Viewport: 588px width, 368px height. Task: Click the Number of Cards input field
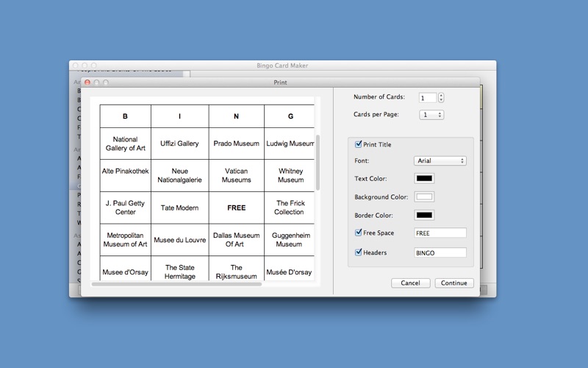coord(428,98)
